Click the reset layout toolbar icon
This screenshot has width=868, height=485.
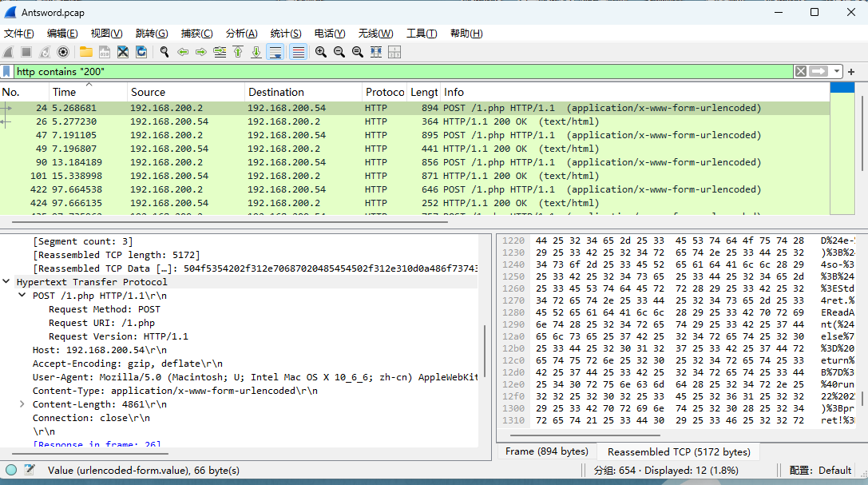394,52
